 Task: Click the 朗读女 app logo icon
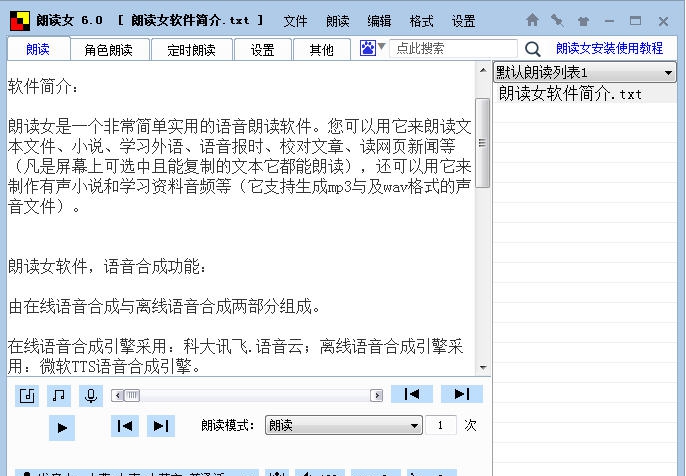pos(20,21)
